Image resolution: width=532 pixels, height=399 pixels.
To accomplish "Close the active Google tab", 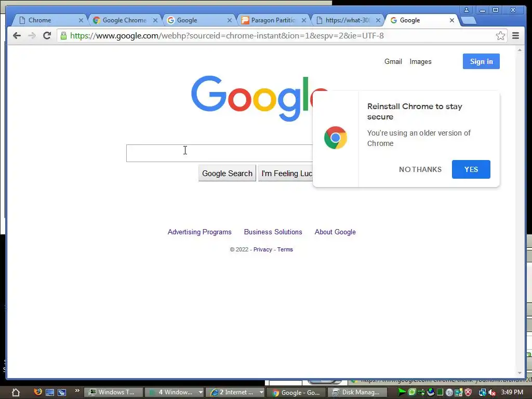I will click(452, 20).
